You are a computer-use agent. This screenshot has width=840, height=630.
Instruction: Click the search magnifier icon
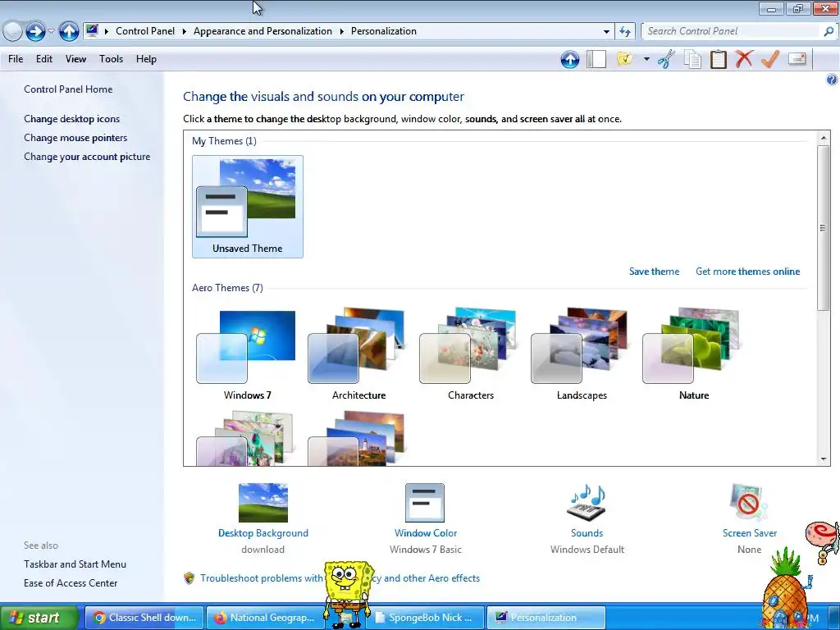829,32
